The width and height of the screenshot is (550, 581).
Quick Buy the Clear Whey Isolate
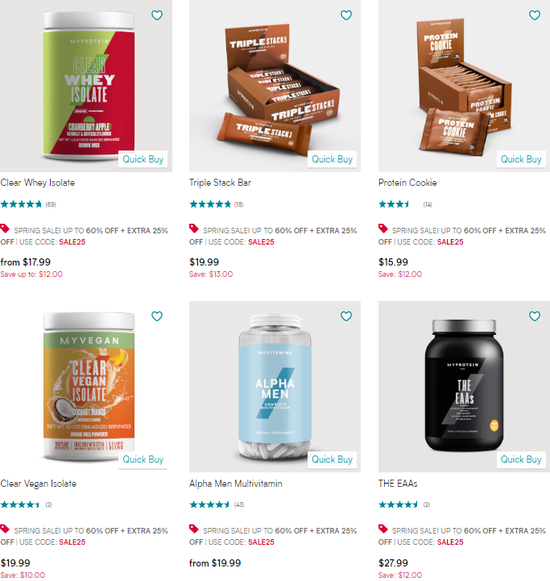tap(143, 159)
